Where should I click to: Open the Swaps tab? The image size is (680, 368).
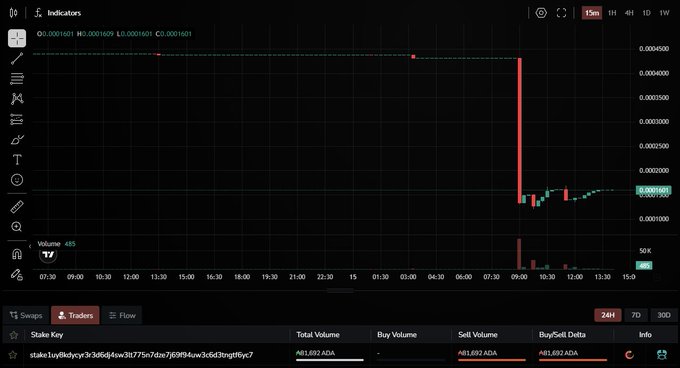click(26, 315)
